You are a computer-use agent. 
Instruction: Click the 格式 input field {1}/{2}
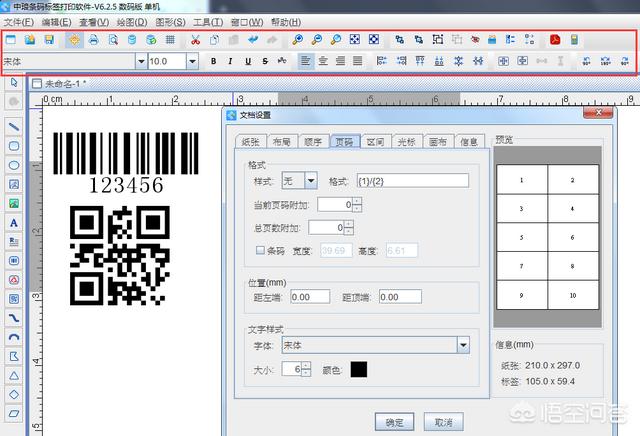coord(413,181)
